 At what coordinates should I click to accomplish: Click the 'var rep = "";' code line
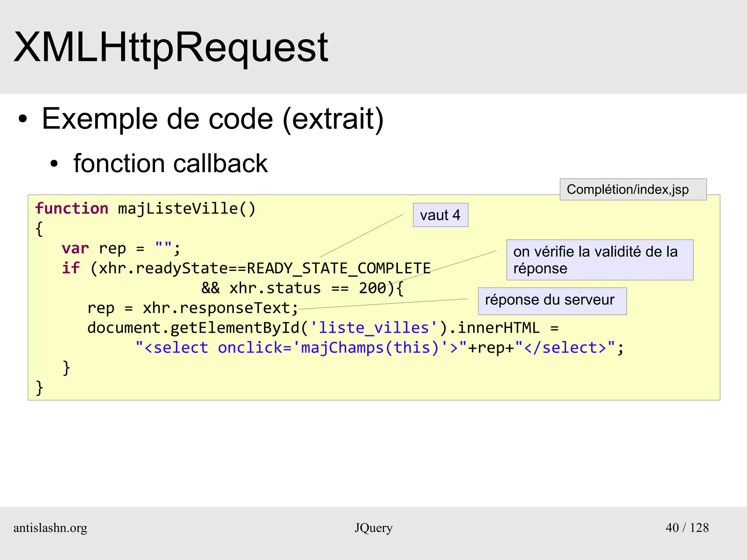tap(121, 248)
